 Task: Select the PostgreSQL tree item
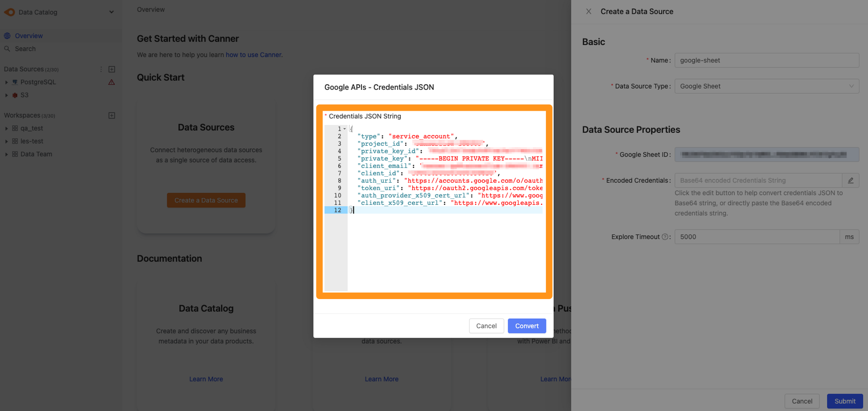[38, 82]
